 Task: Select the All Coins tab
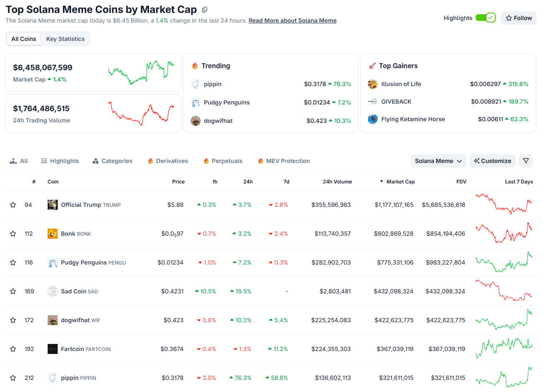coord(23,38)
